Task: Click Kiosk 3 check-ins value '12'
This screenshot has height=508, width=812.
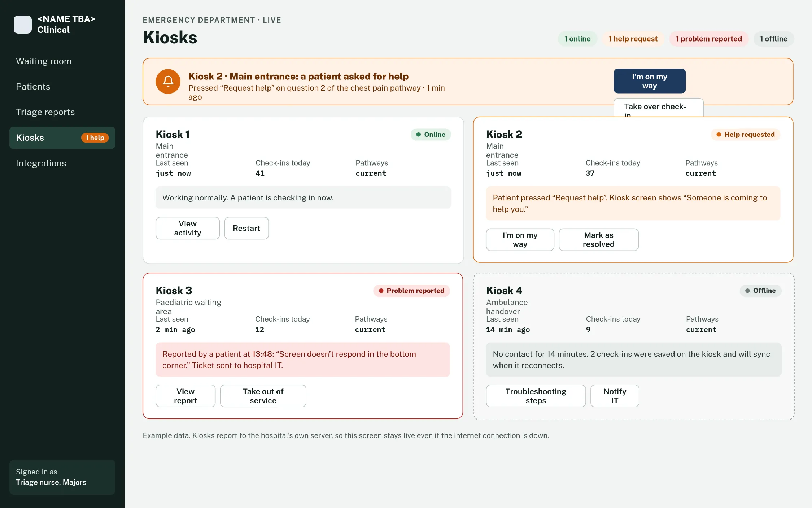Action: click(x=260, y=330)
